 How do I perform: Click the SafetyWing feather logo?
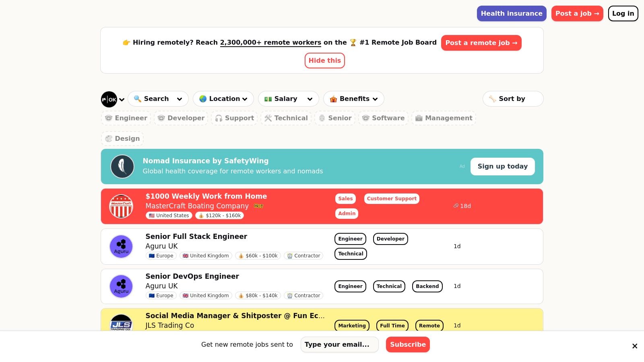[122, 167]
